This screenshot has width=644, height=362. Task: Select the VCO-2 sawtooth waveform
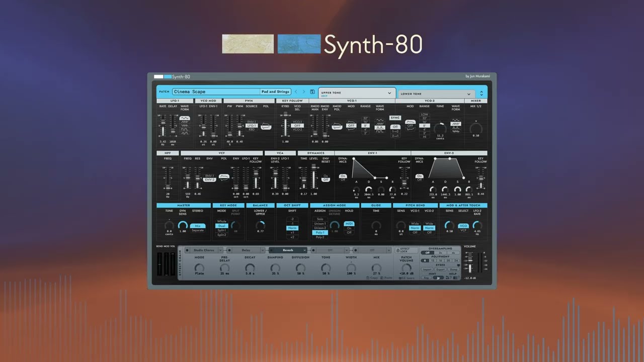[456, 124]
